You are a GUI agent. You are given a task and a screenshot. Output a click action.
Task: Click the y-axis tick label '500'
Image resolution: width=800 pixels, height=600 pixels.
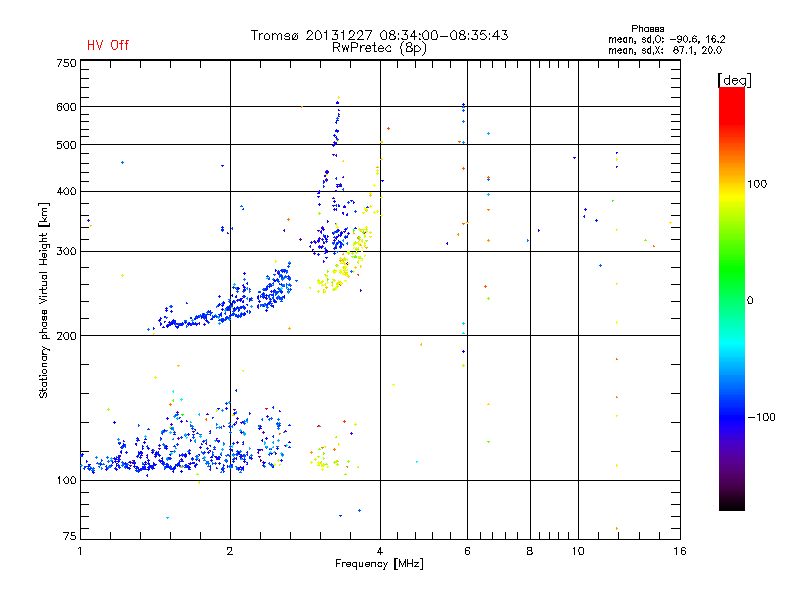pyautogui.click(x=66, y=145)
